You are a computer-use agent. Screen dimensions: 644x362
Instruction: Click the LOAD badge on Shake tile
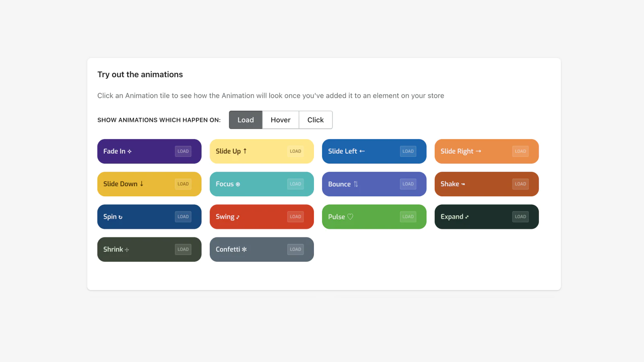(x=520, y=184)
